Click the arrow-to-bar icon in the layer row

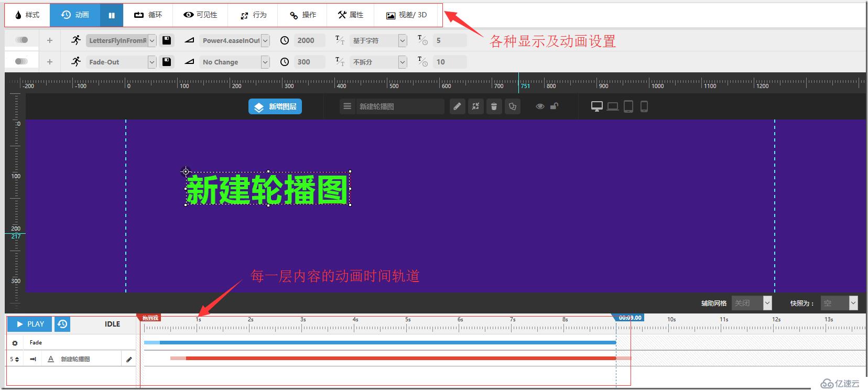pos(33,359)
